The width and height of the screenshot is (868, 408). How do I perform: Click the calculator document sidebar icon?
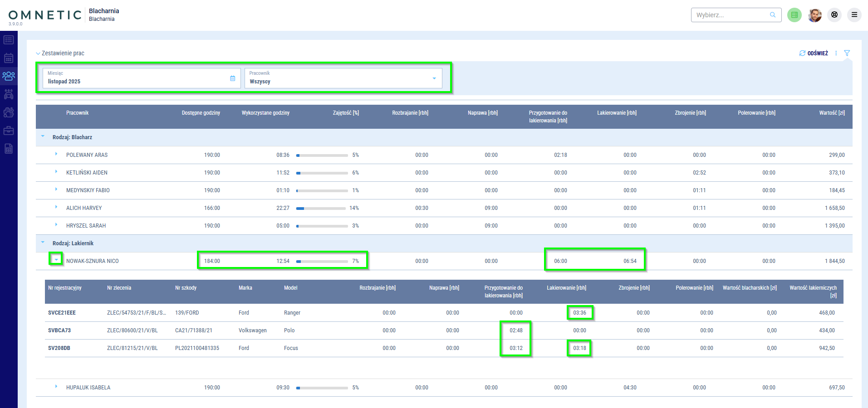tap(9, 149)
